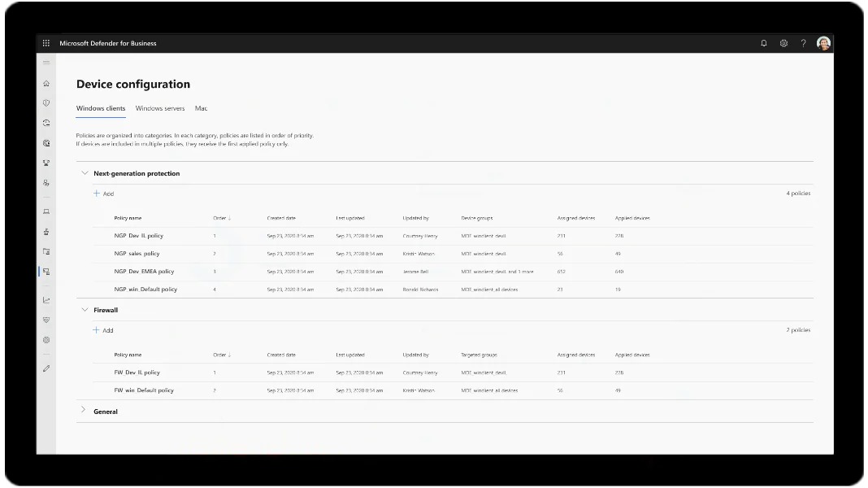Open the Action center icon in sidebar

tap(46, 123)
